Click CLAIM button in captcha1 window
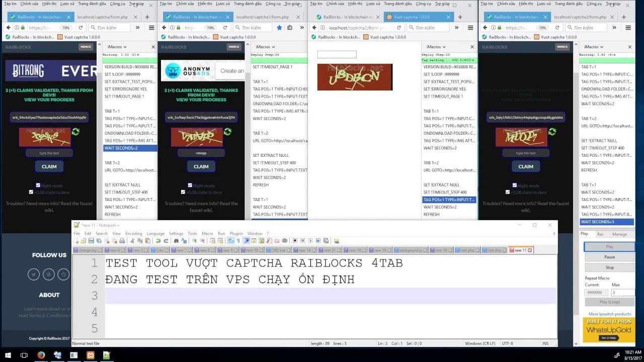The width and height of the screenshot is (644, 362). click(201, 166)
